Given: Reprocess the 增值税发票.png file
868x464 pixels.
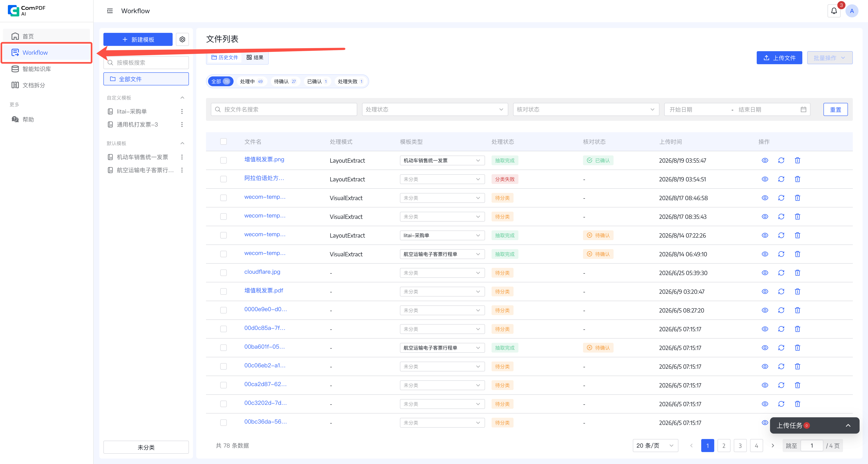Looking at the screenshot, I should 781,160.
